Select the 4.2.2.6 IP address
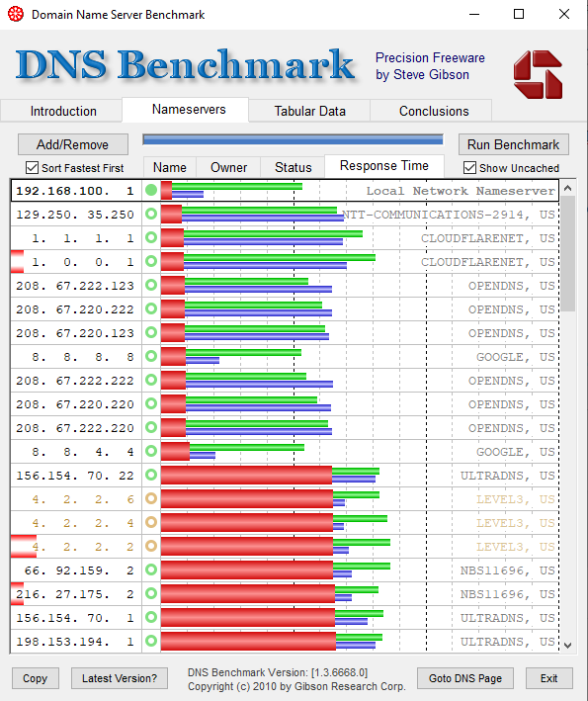This screenshot has width=588, height=701. pyautogui.click(x=83, y=499)
